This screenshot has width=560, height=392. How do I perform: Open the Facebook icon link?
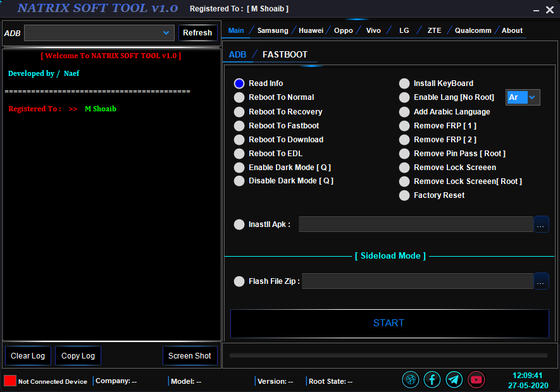432,379
